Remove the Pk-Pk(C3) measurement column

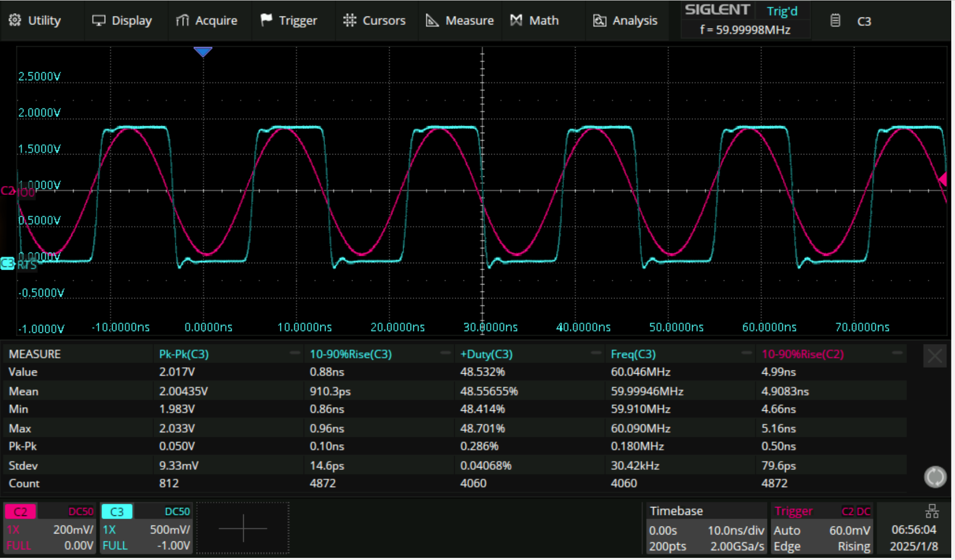[295, 354]
